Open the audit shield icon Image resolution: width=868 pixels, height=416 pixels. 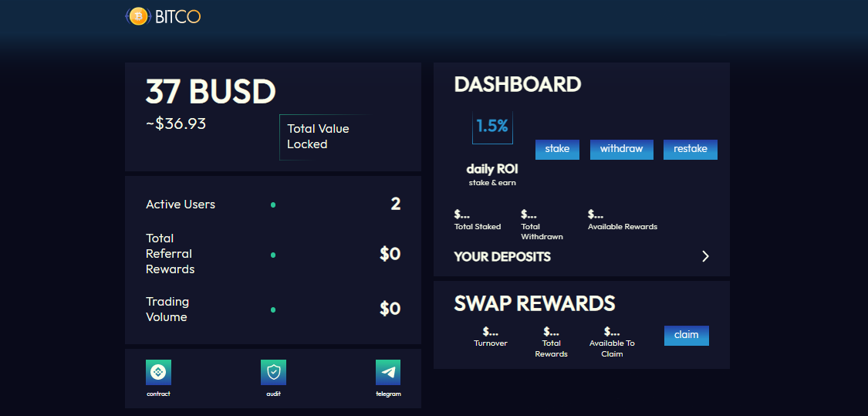[273, 372]
